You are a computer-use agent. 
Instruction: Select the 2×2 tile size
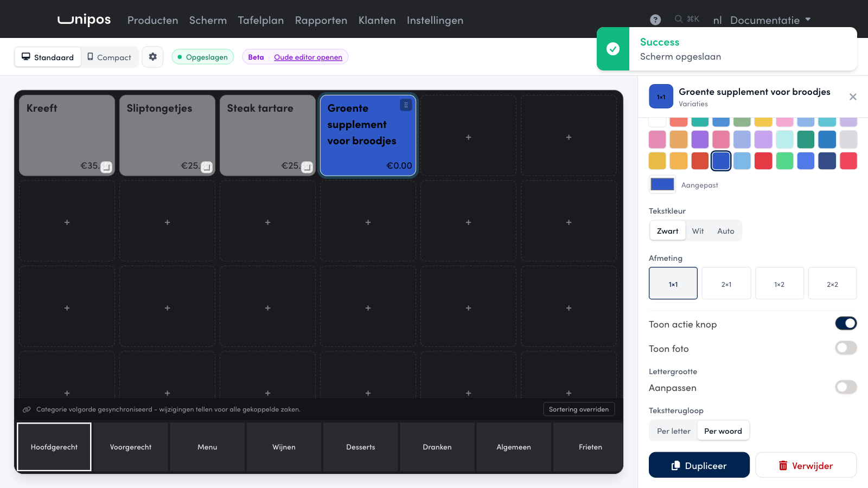coord(832,284)
